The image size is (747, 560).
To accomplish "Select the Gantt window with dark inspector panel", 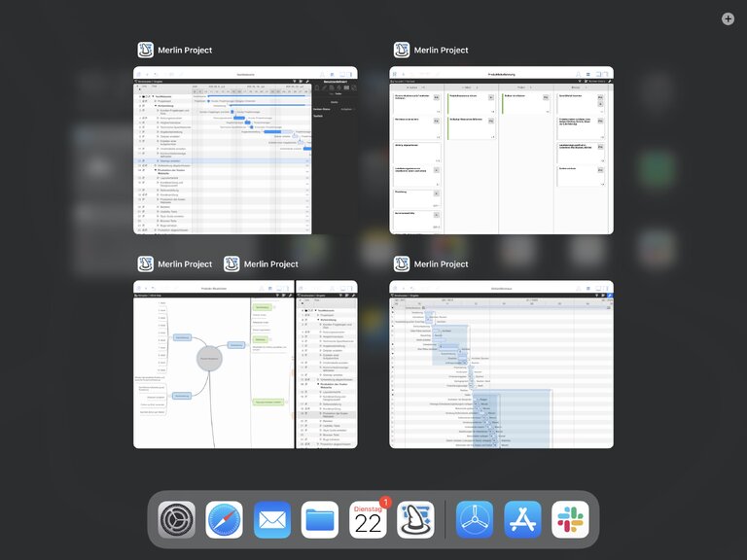I will point(245,151).
